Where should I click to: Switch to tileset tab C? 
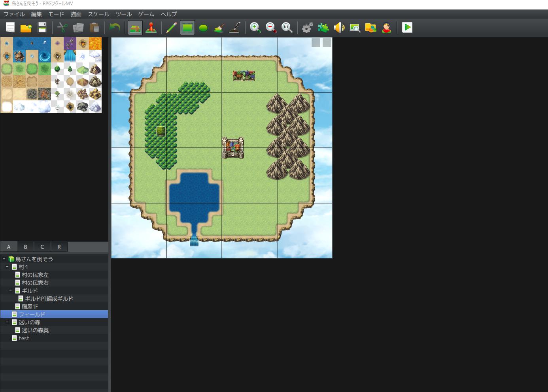click(x=42, y=247)
